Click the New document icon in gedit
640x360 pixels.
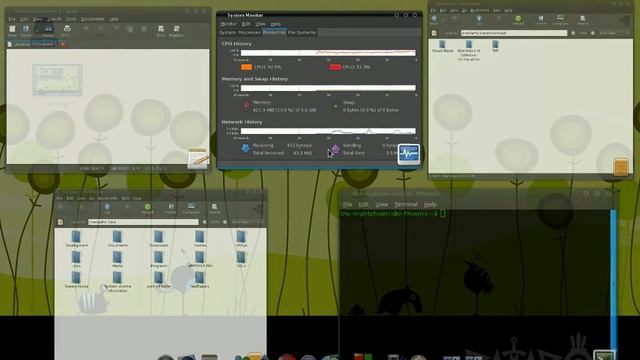pos(12,29)
